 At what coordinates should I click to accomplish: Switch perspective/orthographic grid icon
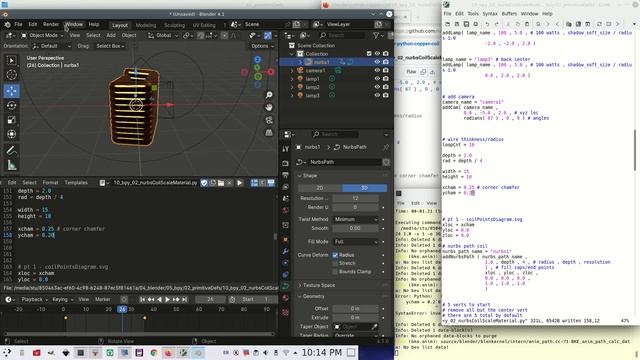(x=269, y=133)
